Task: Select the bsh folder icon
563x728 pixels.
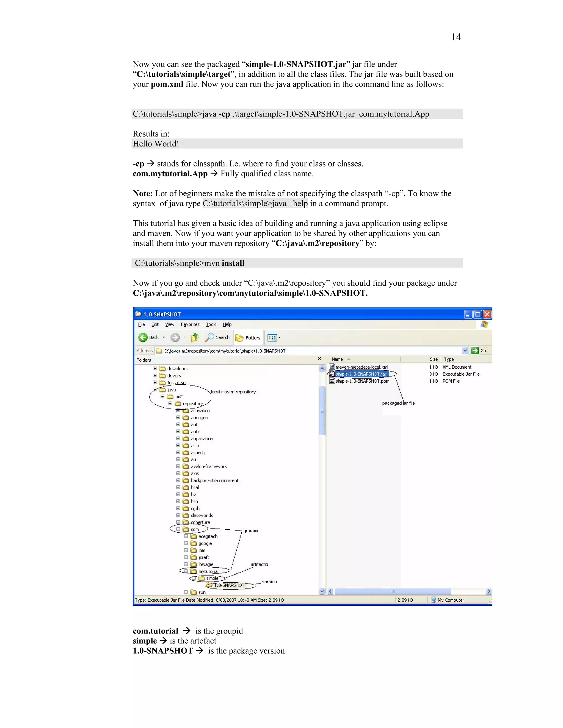Action: (186, 501)
